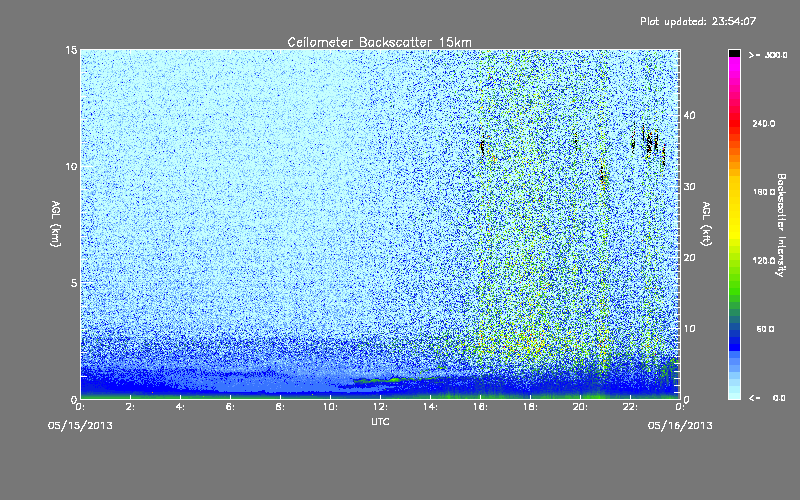Click the colorbar value 240.0

pos(764,123)
